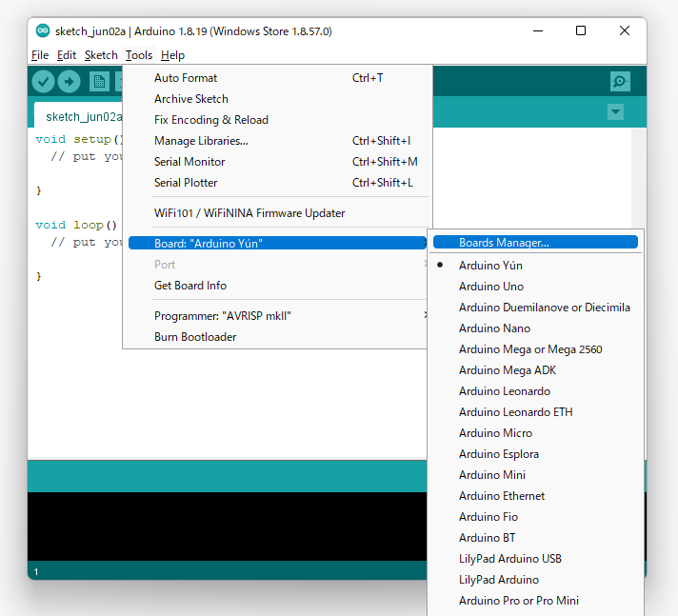Open Serial Monitor via magnifier icon
The width and height of the screenshot is (678, 616).
[620, 82]
